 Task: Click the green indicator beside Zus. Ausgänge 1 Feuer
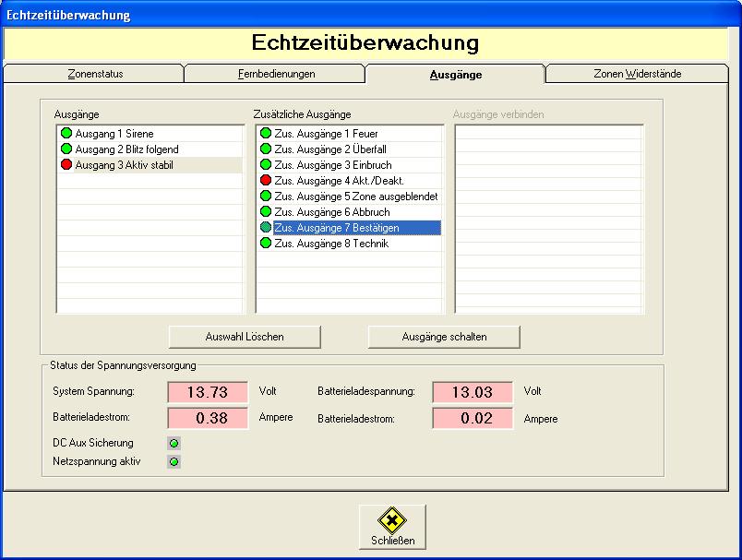[266, 134]
